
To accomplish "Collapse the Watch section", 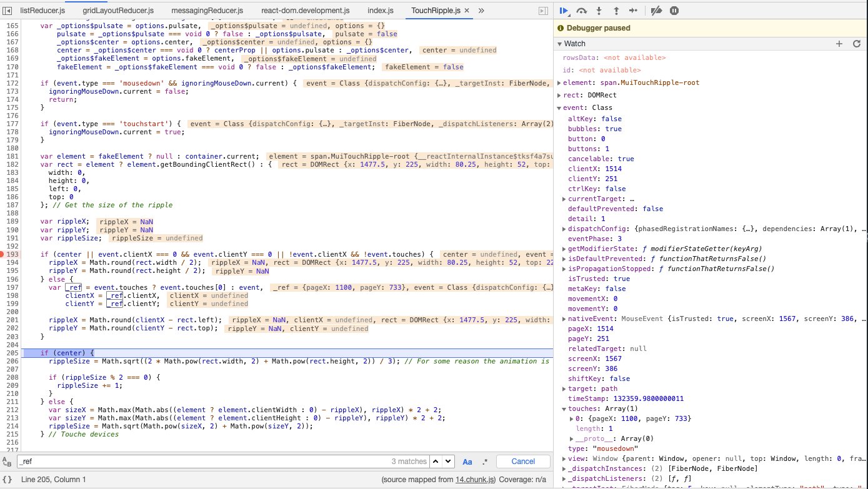I will pos(560,44).
